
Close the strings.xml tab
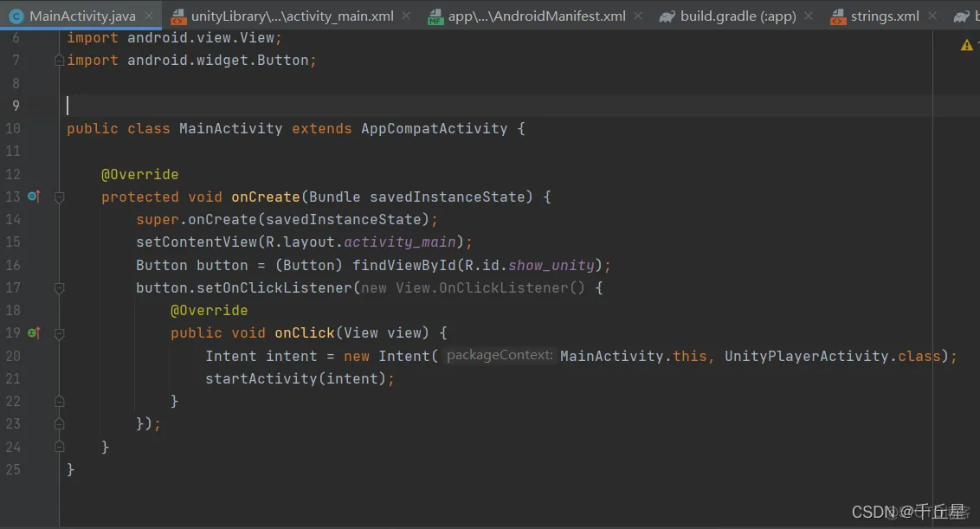click(x=932, y=16)
